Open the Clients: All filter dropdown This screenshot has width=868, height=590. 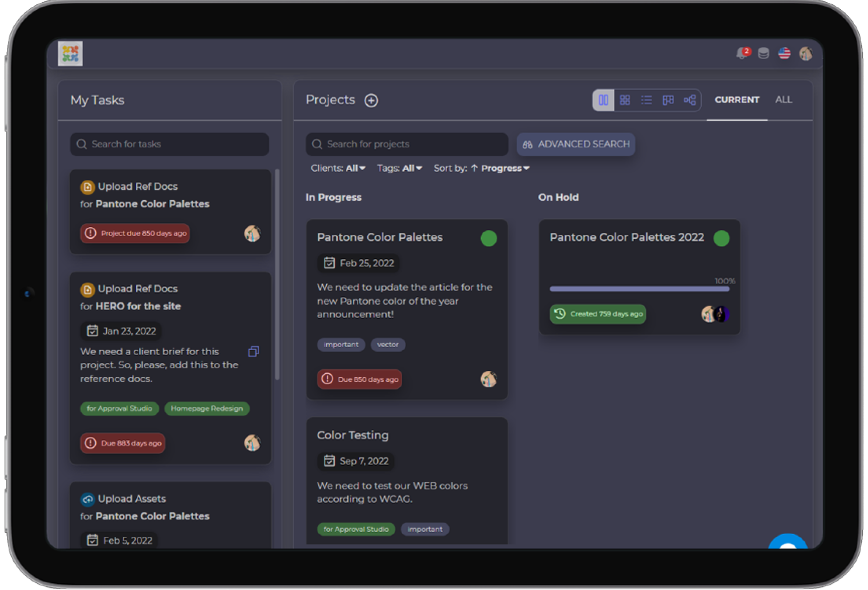[x=338, y=169]
